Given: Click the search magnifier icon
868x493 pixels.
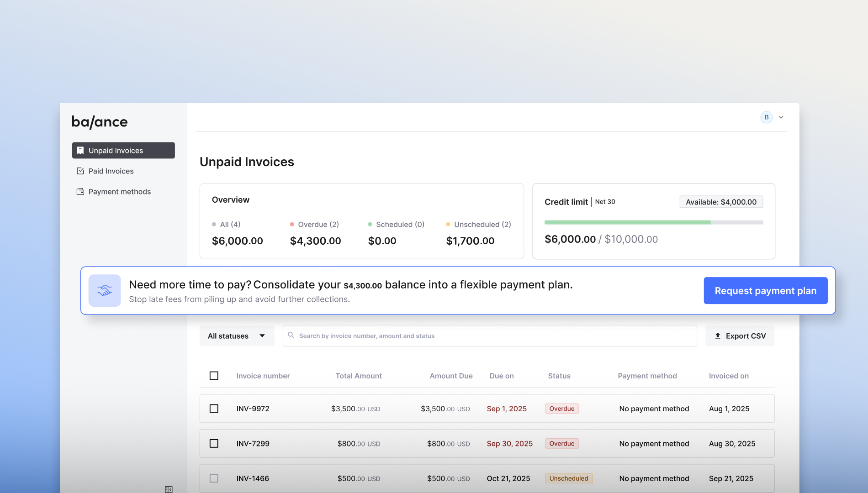Looking at the screenshot, I should point(291,336).
